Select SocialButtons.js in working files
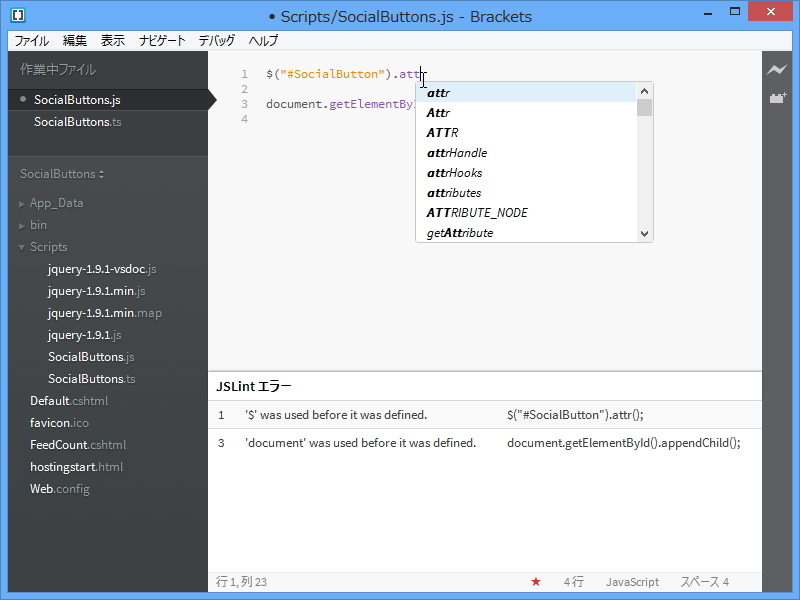 click(108, 100)
